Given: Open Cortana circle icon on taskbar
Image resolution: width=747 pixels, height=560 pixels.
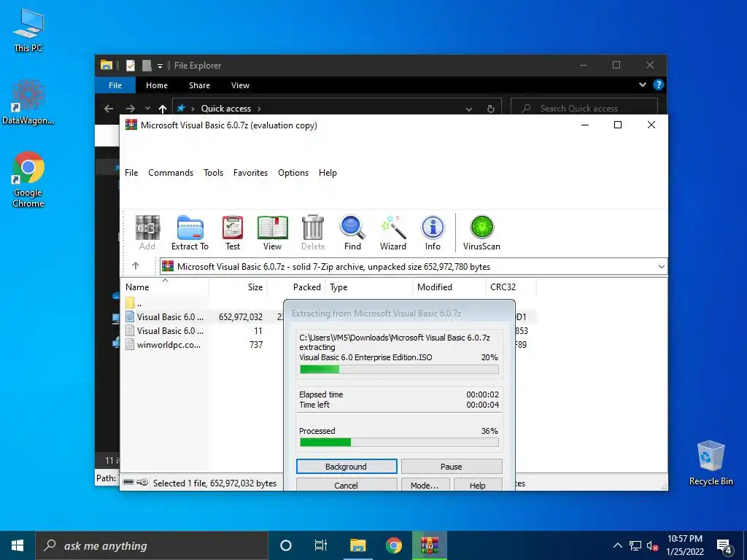Looking at the screenshot, I should coord(286,545).
